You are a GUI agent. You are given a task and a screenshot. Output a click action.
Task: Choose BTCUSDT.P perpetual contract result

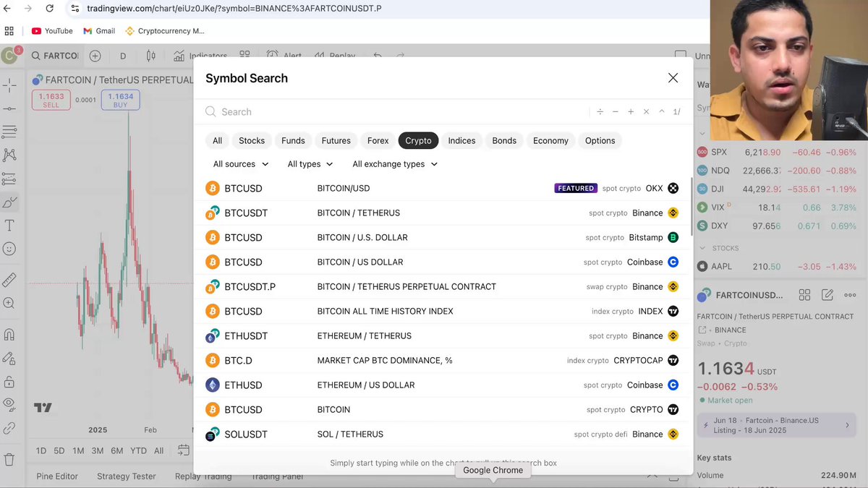pyautogui.click(x=442, y=287)
